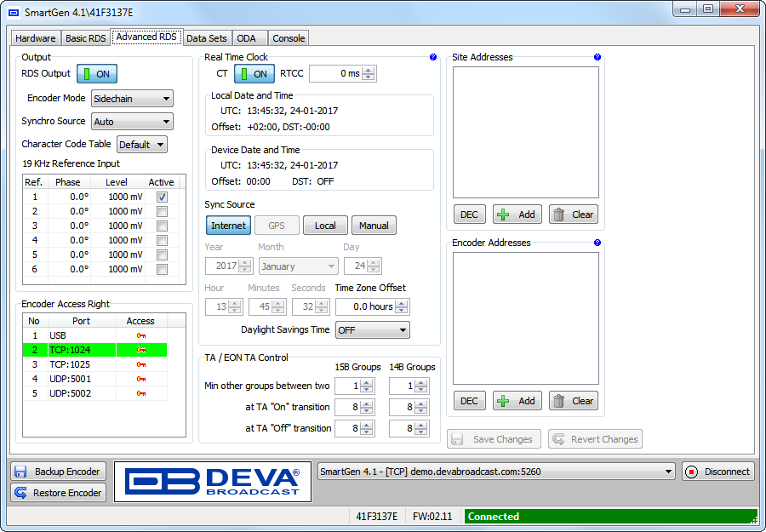The height and width of the screenshot is (532, 766).
Task: Toggle CT ON switch
Action: pos(254,74)
